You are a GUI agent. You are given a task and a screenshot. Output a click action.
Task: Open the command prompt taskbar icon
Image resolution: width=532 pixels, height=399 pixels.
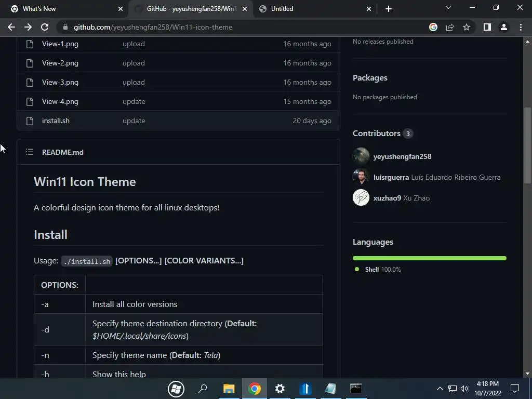pos(356,389)
